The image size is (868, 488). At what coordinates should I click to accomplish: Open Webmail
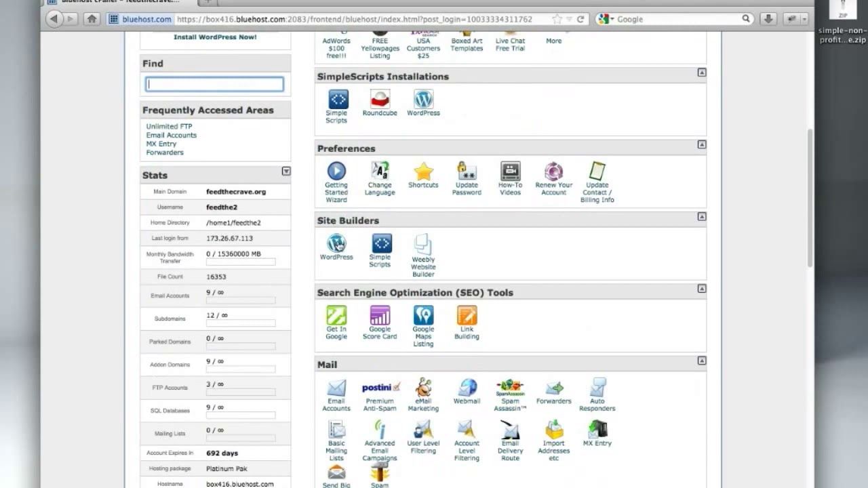467,391
